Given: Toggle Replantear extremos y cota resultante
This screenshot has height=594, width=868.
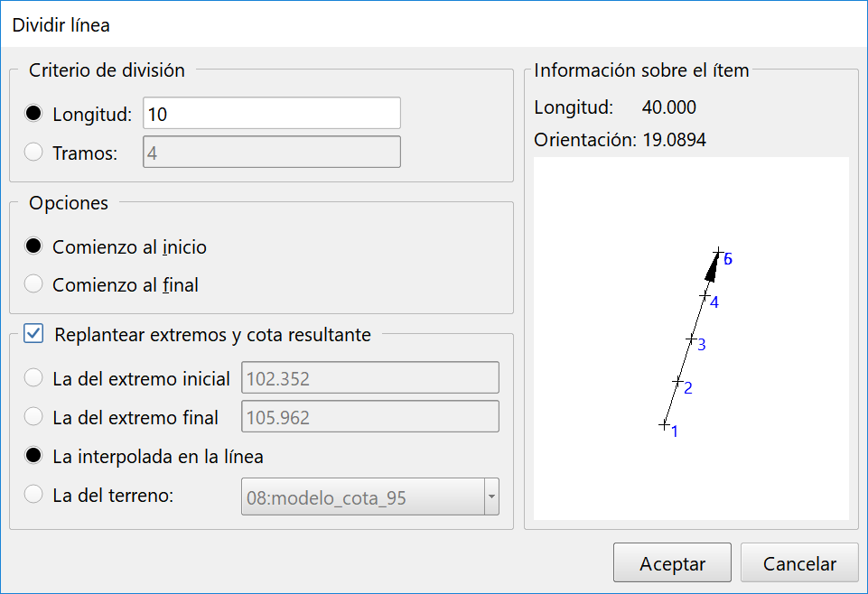Looking at the screenshot, I should (x=33, y=334).
